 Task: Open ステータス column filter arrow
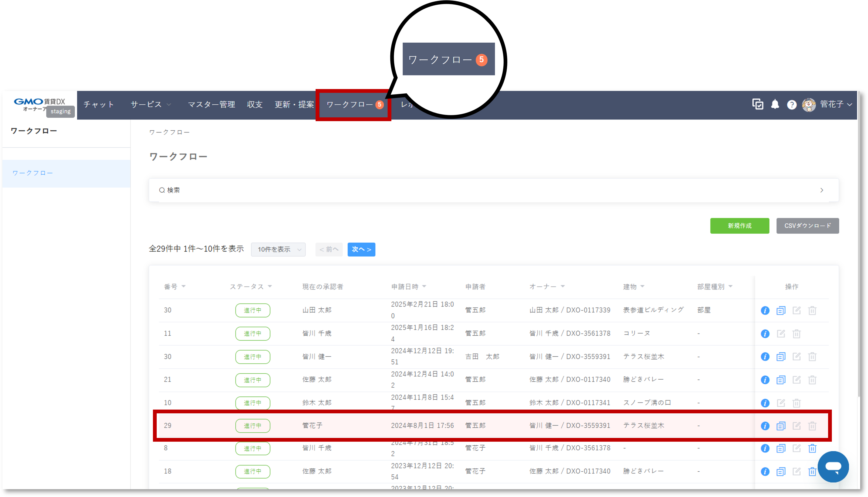click(270, 286)
